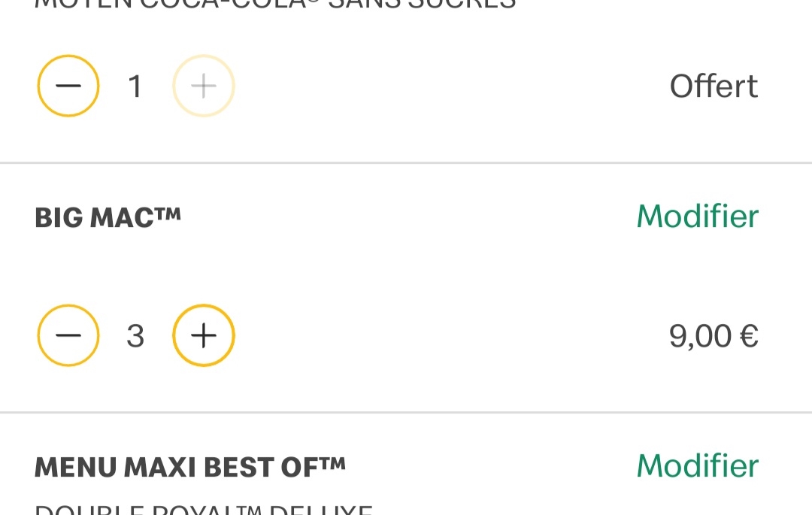
Task: Select the BIG MAC item title
Action: [x=108, y=218]
